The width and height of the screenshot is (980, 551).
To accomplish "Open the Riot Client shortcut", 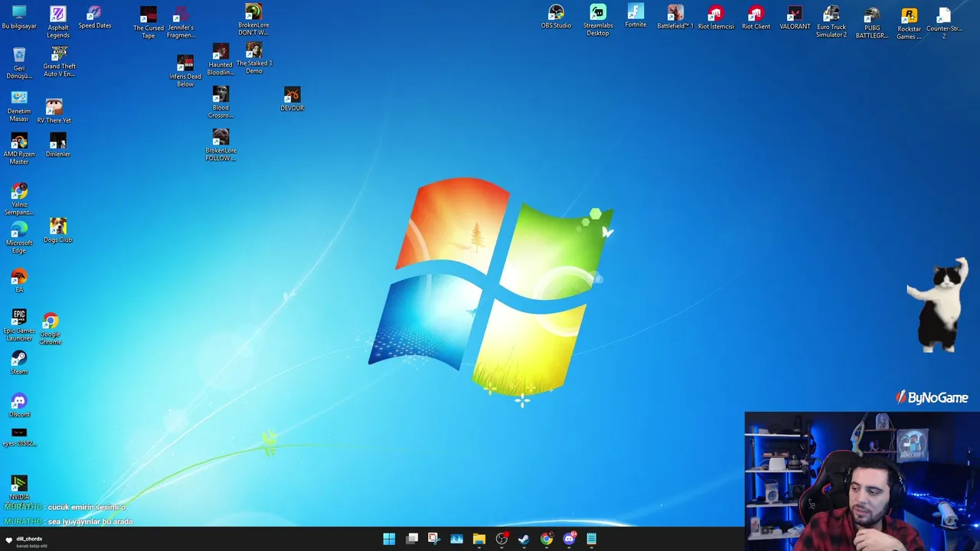I will point(756,18).
